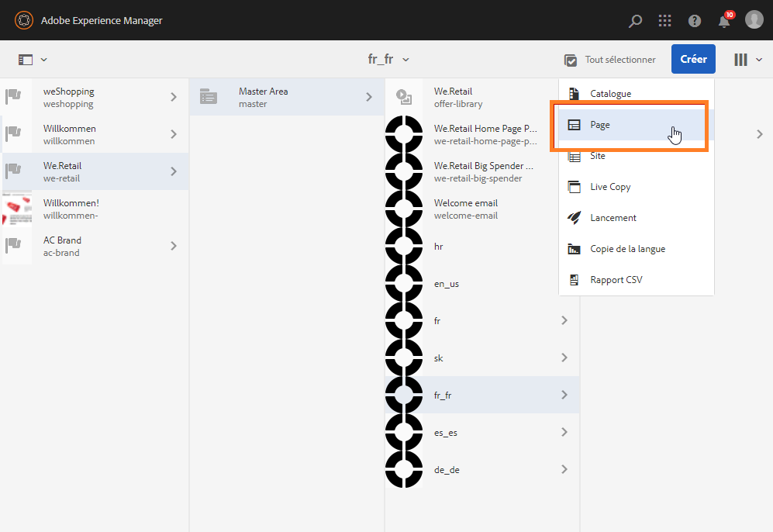Open the We.Retail Home Page P... item
Image resolution: width=773 pixels, height=532 pixels.
tap(482, 134)
